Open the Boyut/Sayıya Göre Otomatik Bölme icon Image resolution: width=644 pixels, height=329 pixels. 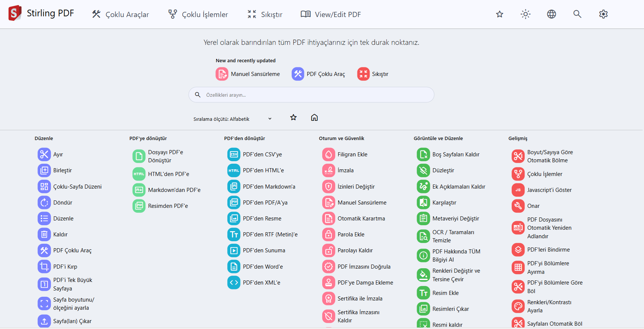coord(518,156)
